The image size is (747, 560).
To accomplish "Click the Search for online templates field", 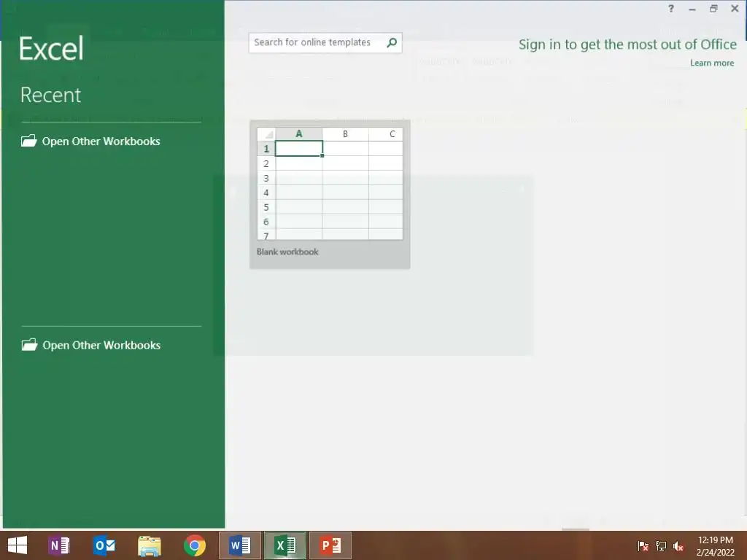I will 325,43.
